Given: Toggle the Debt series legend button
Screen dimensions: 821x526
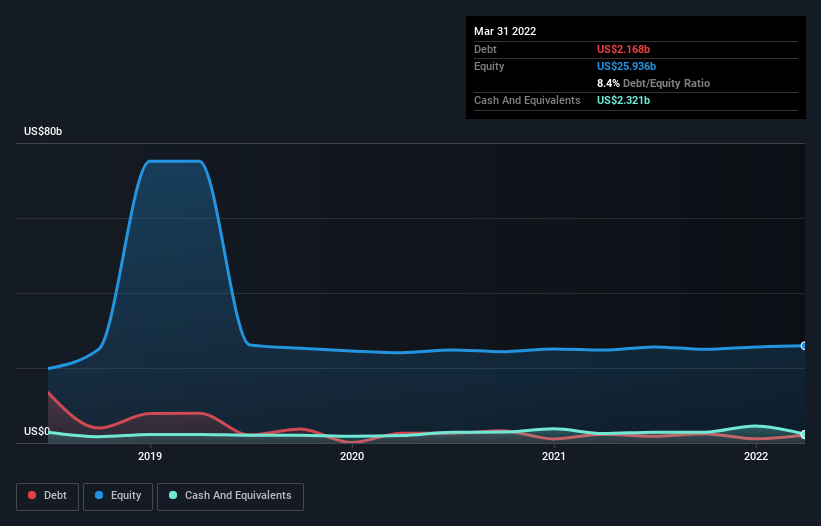Looking at the screenshot, I should pos(48,496).
